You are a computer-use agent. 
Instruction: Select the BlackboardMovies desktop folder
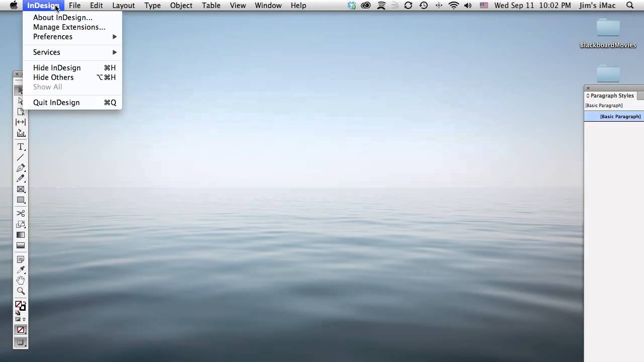click(x=608, y=34)
